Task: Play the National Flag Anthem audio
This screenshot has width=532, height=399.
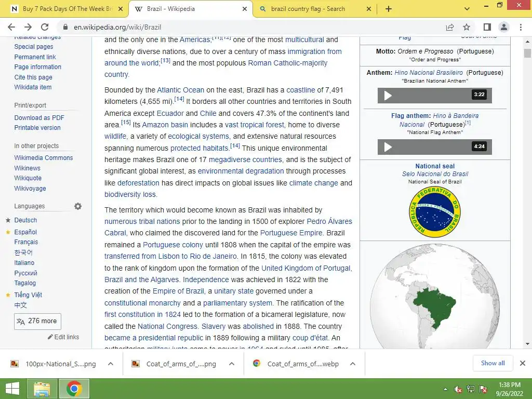Action: (388, 147)
